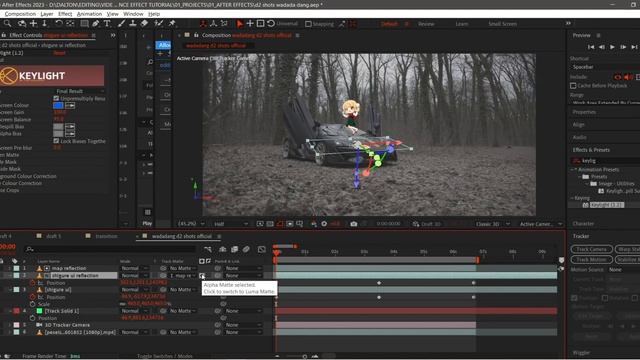
Task: Toggle Cache Before Playback checkbox
Action: tap(573, 86)
